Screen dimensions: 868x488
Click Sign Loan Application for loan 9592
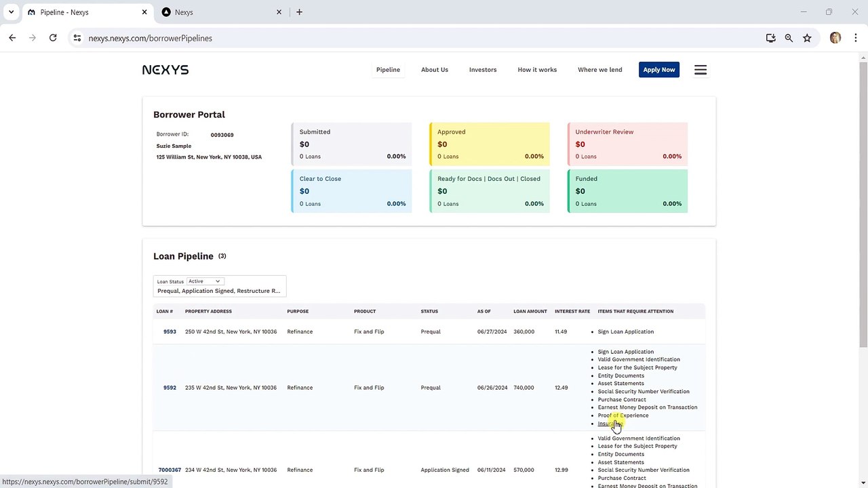pos(626,352)
